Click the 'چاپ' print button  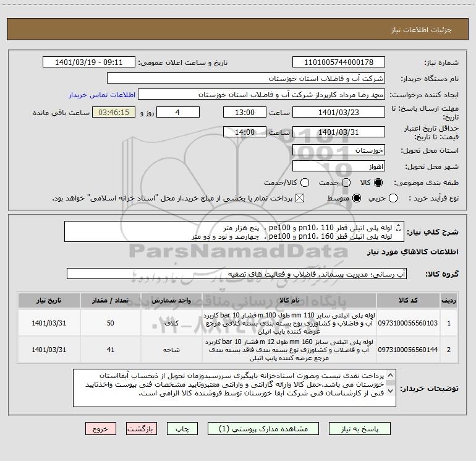pos(182,429)
